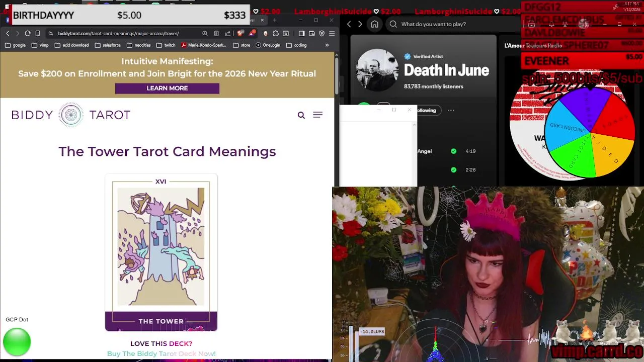
Task: Go forward in Spotify navigation
Action: [360, 24]
